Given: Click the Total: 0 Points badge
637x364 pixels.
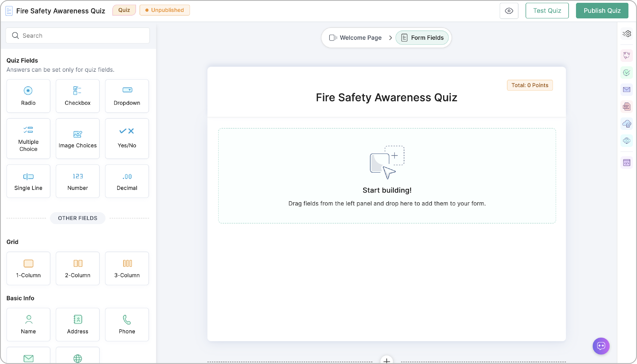Looking at the screenshot, I should click(x=530, y=85).
